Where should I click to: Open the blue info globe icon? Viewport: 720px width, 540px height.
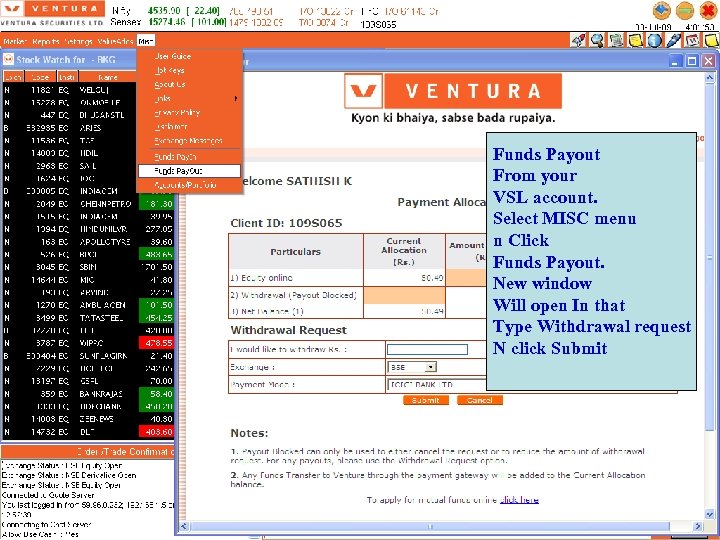(654, 40)
